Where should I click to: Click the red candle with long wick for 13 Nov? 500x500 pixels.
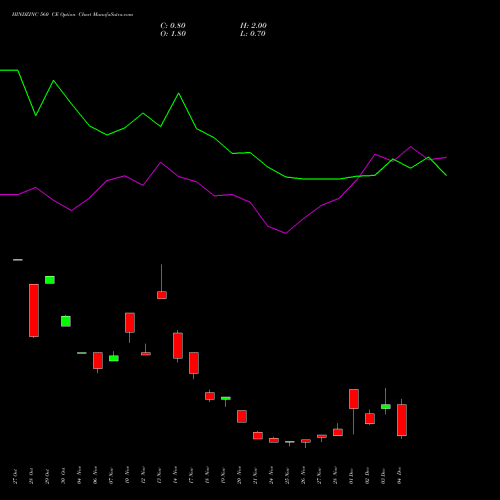tap(162, 295)
